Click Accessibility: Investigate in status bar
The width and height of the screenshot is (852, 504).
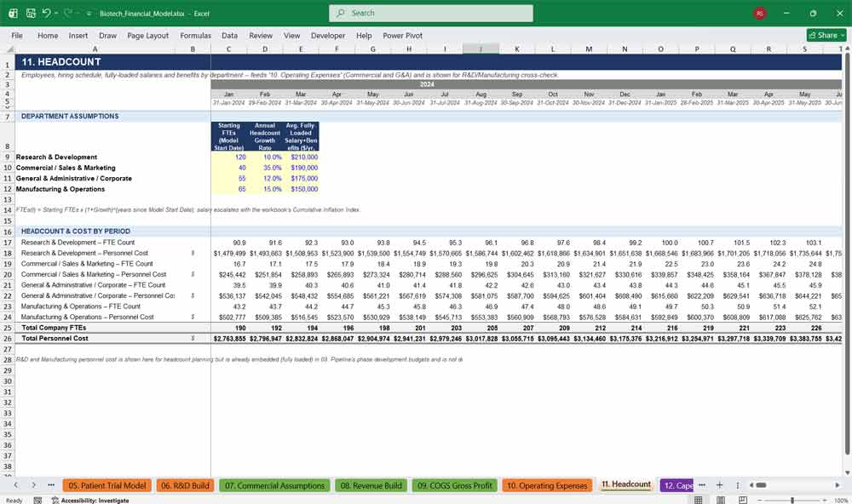pos(90,501)
